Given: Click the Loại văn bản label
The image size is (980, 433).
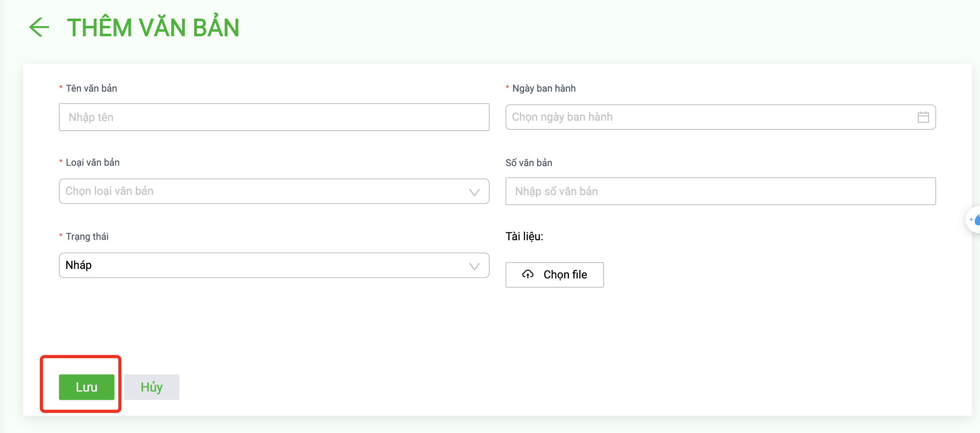Looking at the screenshot, I should pos(92,163).
